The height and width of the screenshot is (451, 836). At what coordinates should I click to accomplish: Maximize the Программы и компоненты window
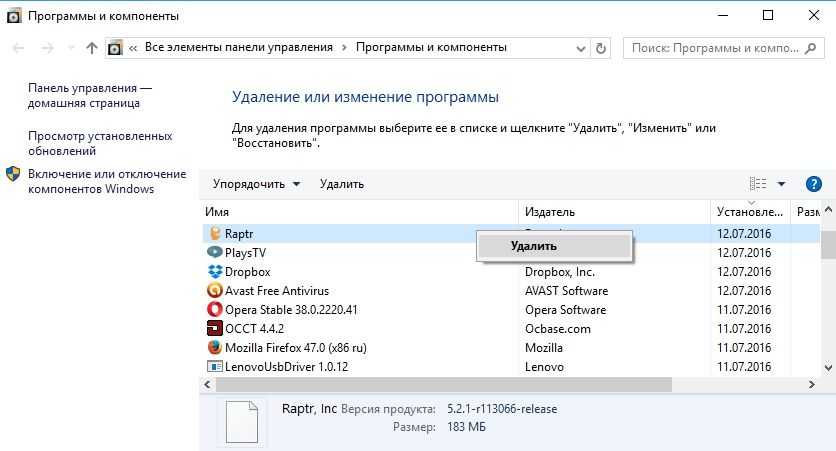pos(768,15)
